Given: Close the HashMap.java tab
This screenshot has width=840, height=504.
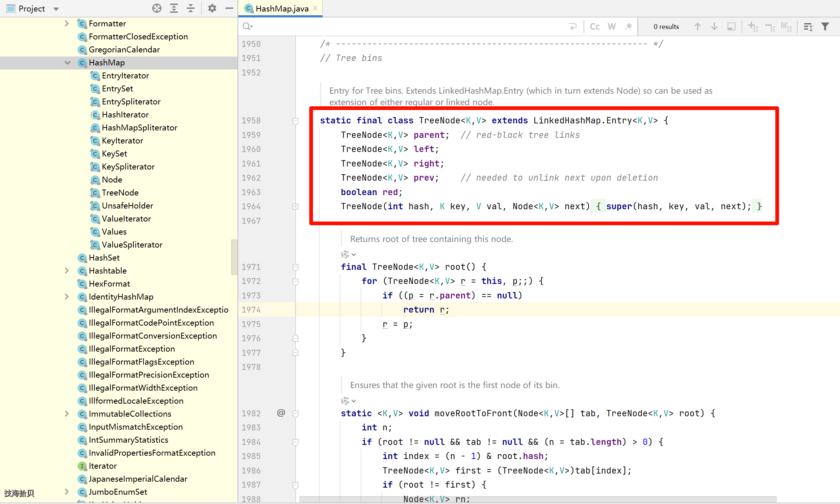Looking at the screenshot, I should [315, 8].
